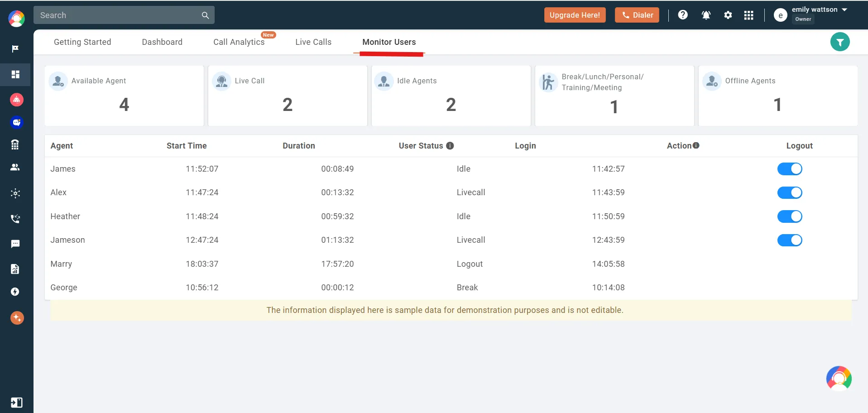Open the notifications bell icon

[705, 14]
